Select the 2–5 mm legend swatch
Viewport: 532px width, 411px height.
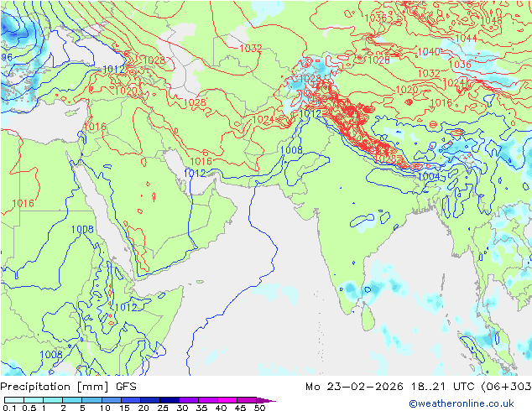coord(72,400)
